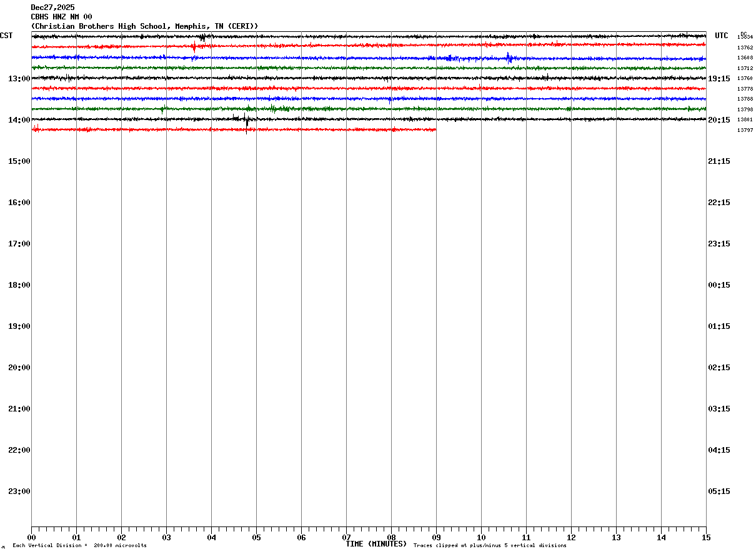Click minute axis tick label 01
Screen dimensions: 756x554
click(x=76, y=537)
